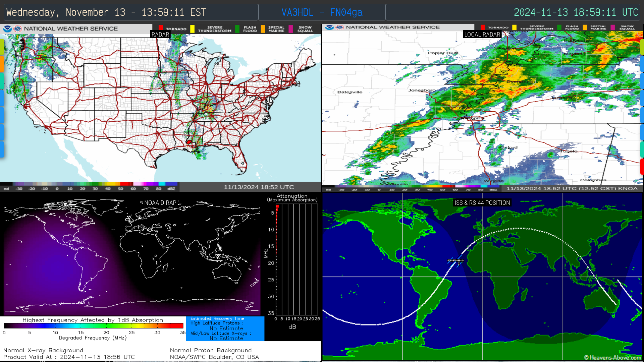644x362 pixels.
Task: Click the teal side tab on right edge
Action: pyautogui.click(x=642, y=149)
